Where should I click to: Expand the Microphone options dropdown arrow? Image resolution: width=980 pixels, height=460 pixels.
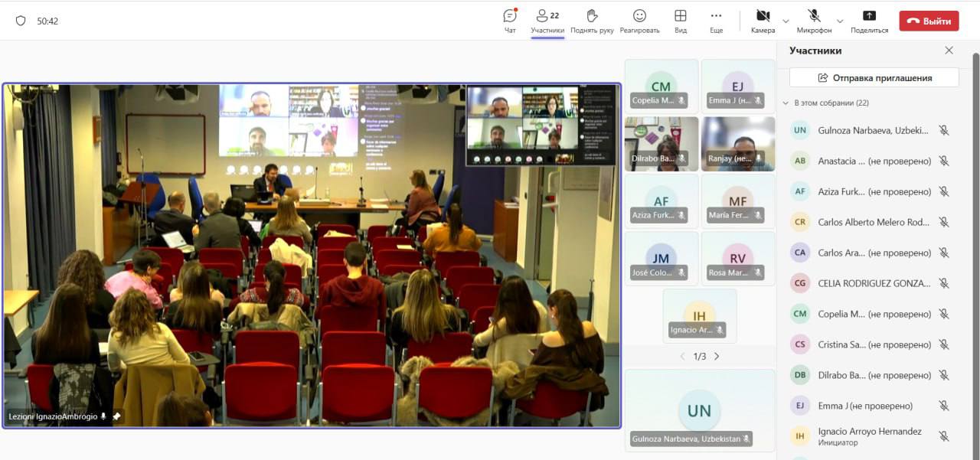[x=840, y=21]
